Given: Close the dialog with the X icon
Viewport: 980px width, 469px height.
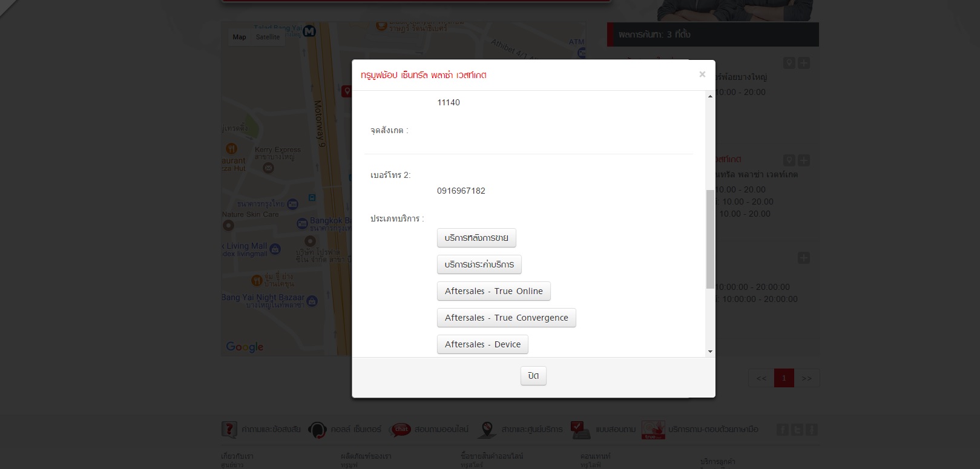Looking at the screenshot, I should [702, 74].
